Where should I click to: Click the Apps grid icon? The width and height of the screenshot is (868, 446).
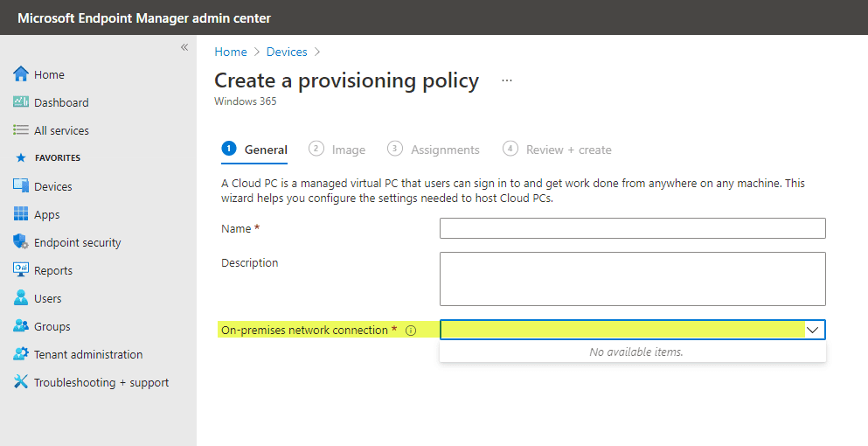(x=20, y=214)
